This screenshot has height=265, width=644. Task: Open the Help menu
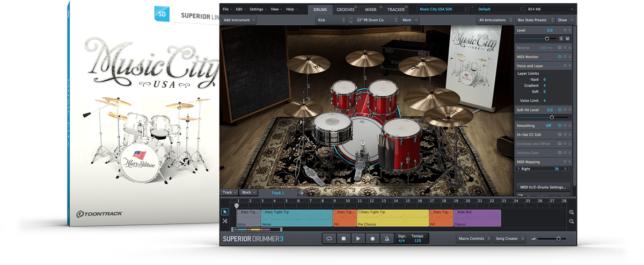point(291,9)
